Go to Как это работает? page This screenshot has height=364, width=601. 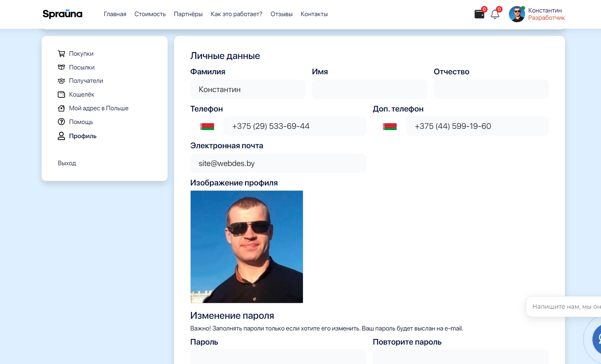[x=236, y=14]
